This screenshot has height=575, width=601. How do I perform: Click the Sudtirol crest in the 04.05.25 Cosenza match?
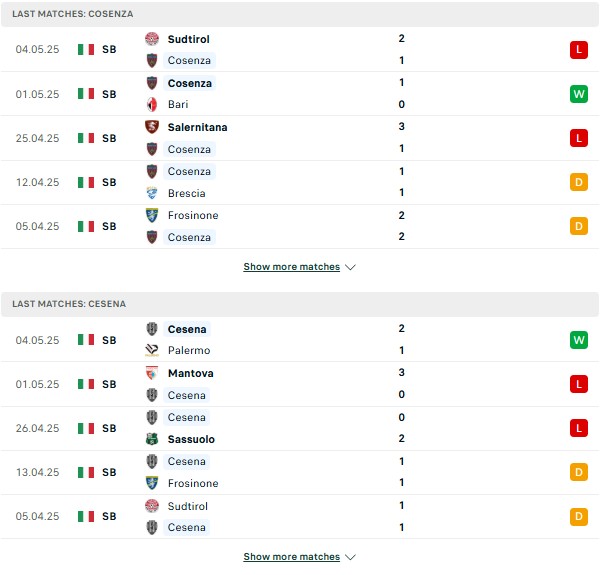[x=152, y=39]
